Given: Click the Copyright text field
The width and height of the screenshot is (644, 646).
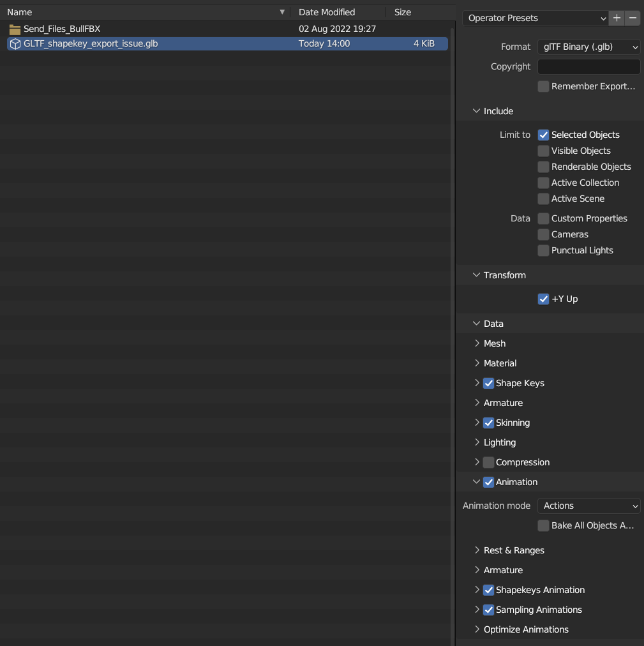Looking at the screenshot, I should [588, 66].
